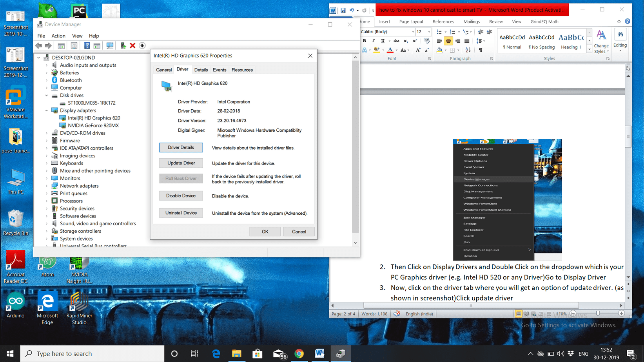Open the Calibri font name dropdown
The image size is (644, 362).
pyautogui.click(x=413, y=32)
